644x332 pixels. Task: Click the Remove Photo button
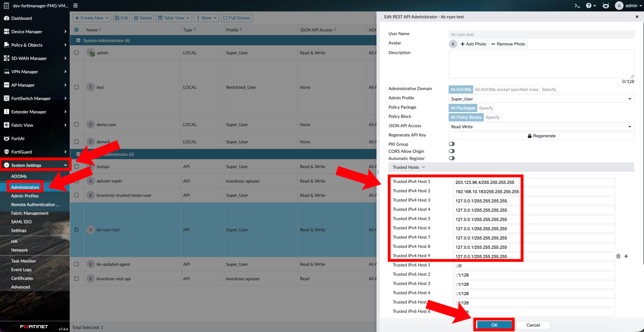click(508, 44)
